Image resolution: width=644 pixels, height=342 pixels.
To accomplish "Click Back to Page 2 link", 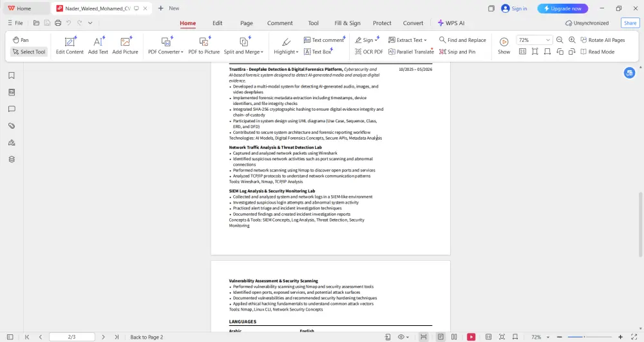I will [x=147, y=337].
